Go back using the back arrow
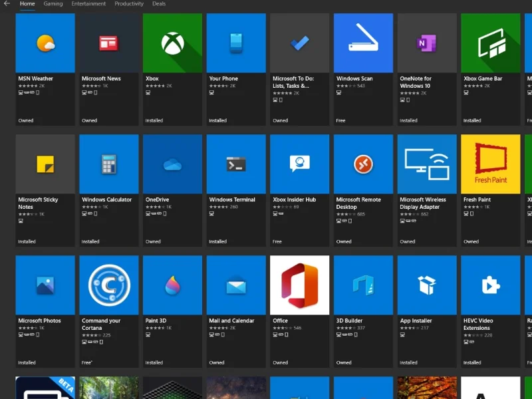The width and height of the screenshot is (532, 399). [7, 3]
